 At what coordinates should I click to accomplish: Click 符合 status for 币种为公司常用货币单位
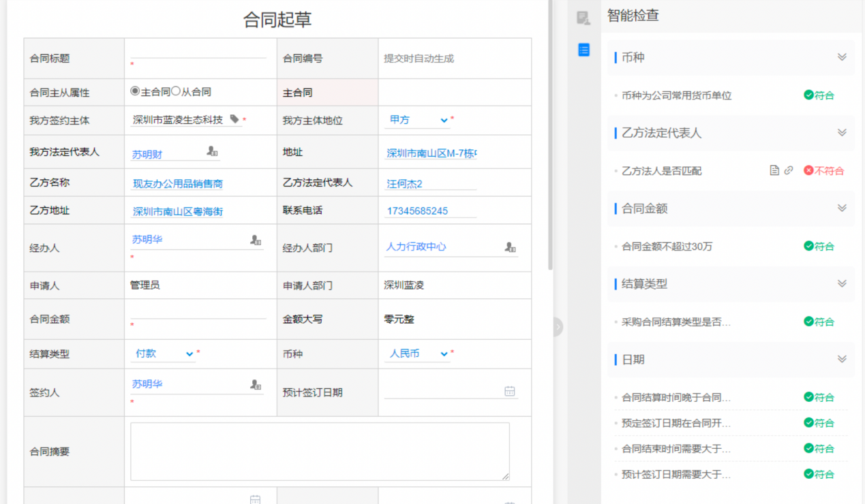(819, 95)
